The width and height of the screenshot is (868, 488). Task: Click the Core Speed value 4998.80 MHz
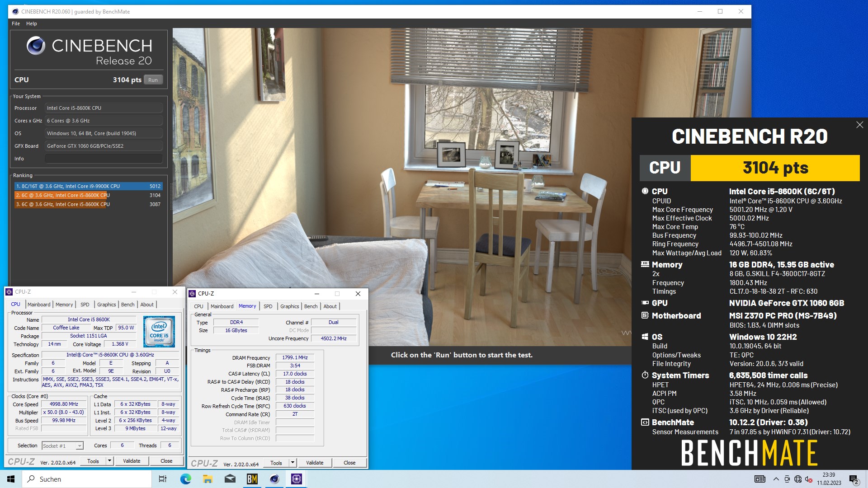64,404
